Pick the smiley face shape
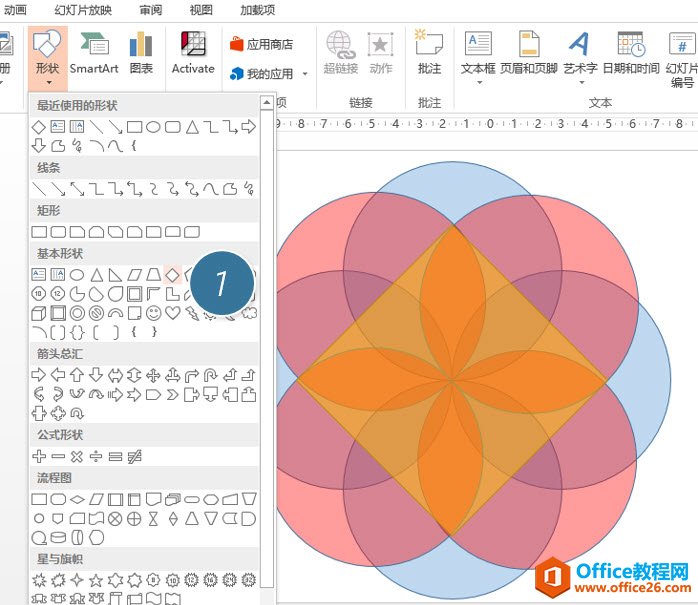 coord(154,313)
